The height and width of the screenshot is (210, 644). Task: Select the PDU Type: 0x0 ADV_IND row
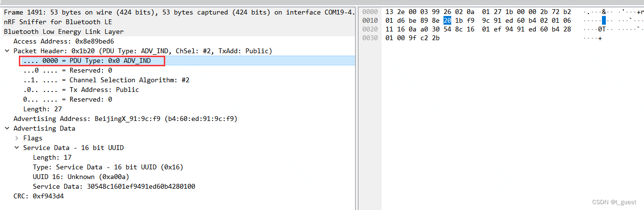tap(92, 60)
